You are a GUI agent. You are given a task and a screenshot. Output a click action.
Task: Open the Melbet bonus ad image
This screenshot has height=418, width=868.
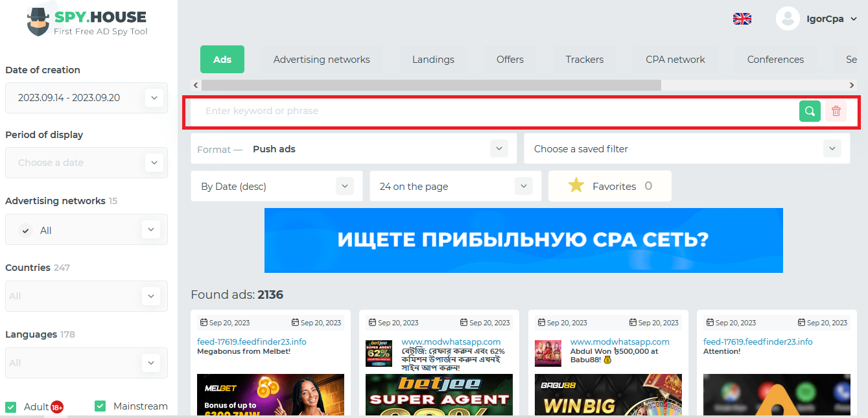click(270, 395)
